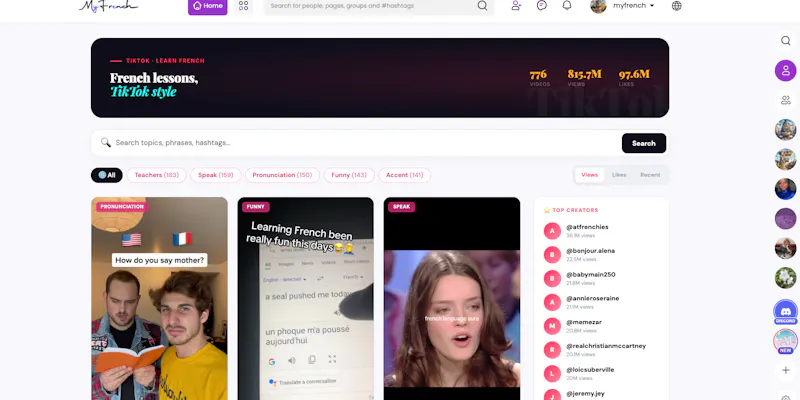
Task: Sort videos by Views
Action: pyautogui.click(x=589, y=175)
